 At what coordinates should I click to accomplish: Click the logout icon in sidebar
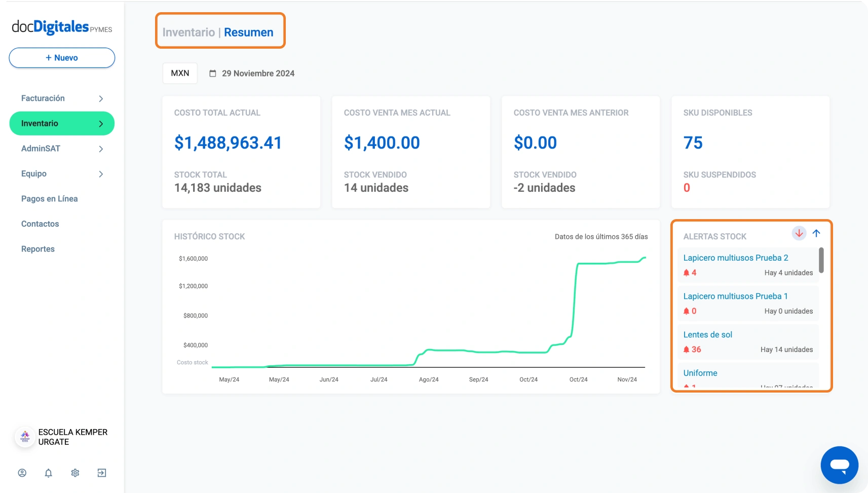102,473
